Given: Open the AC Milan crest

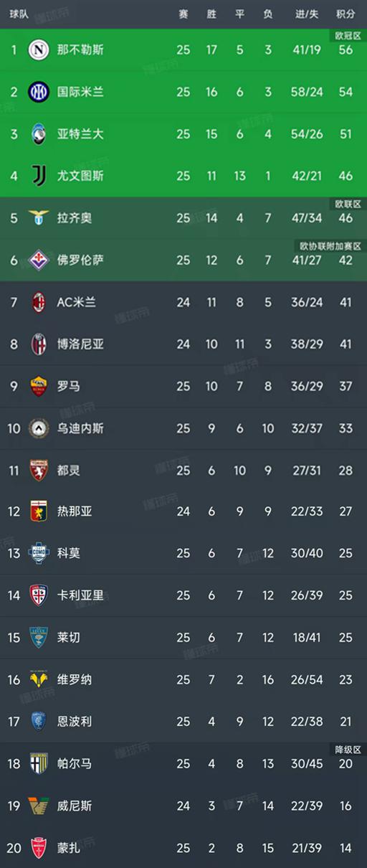Looking at the screenshot, I should 39,302.
